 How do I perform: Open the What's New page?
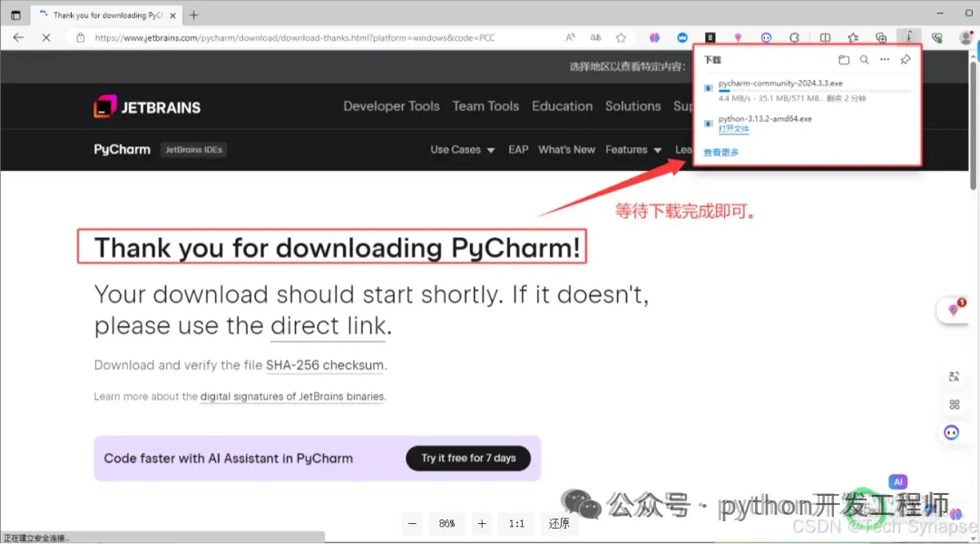(x=566, y=150)
